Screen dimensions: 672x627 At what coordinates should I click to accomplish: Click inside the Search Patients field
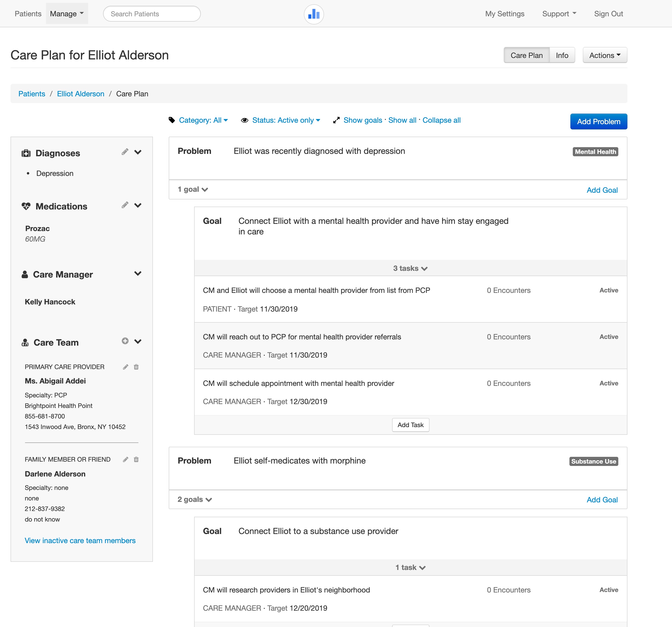[x=151, y=14]
